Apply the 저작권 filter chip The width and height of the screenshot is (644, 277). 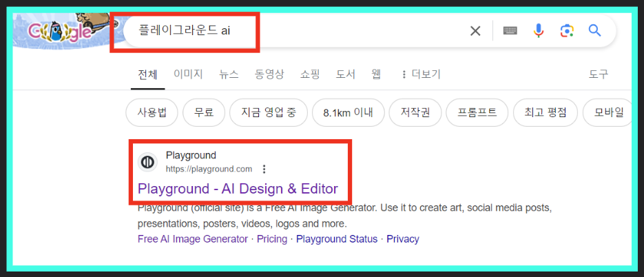point(415,112)
